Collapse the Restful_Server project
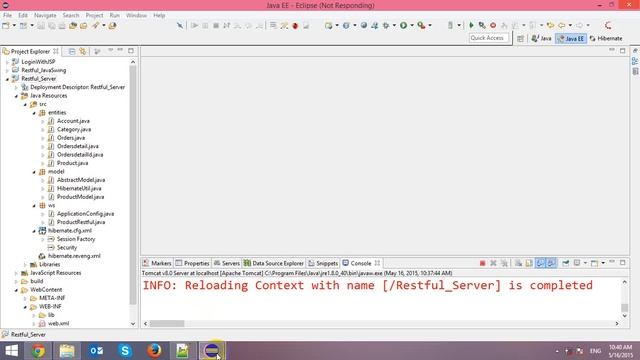 tap(7, 79)
